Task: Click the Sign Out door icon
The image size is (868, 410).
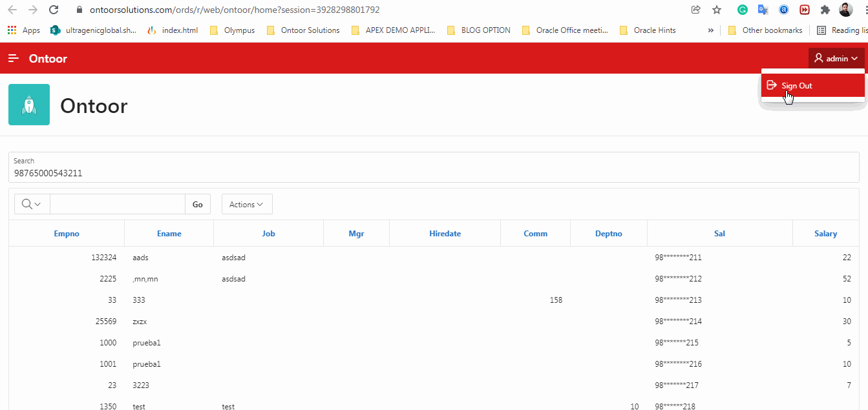Action: 773,85
